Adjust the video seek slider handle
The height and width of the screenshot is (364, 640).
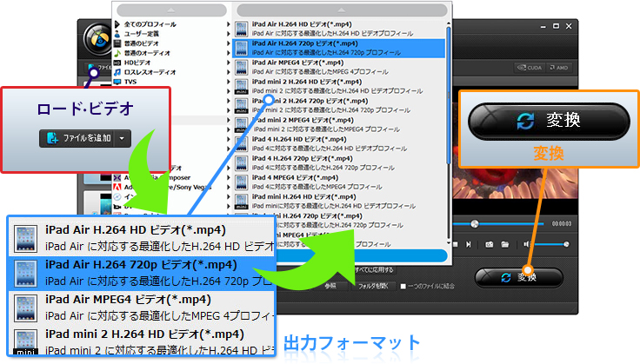click(x=474, y=224)
